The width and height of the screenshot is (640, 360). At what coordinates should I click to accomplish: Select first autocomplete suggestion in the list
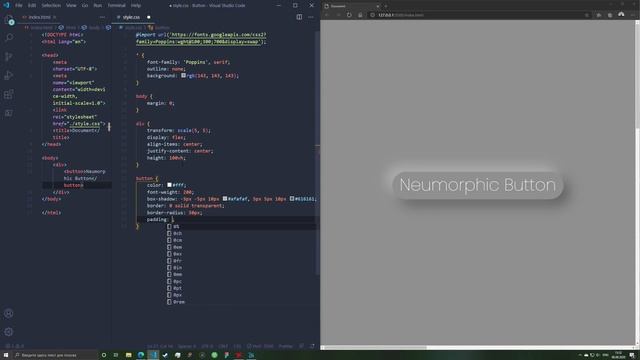coord(241,227)
